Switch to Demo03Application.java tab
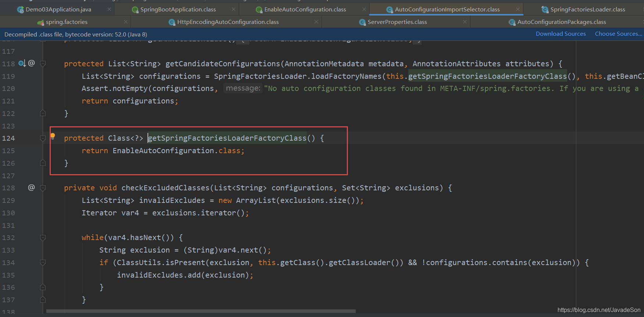Viewport: 644px width, 317px height. pyautogui.click(x=58, y=9)
